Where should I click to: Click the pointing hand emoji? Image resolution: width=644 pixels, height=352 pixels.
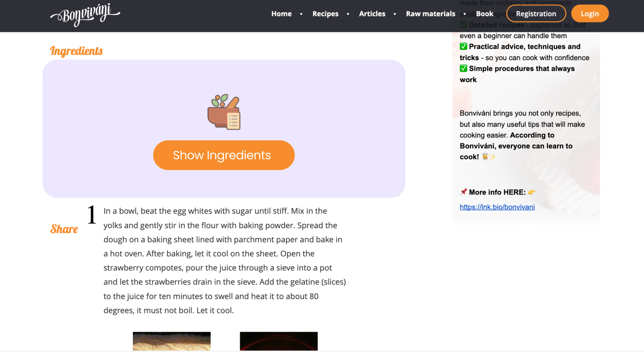tap(532, 192)
